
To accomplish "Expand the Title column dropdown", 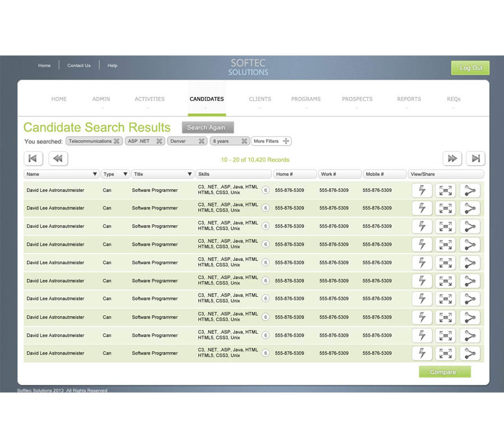I will pyautogui.click(x=190, y=174).
